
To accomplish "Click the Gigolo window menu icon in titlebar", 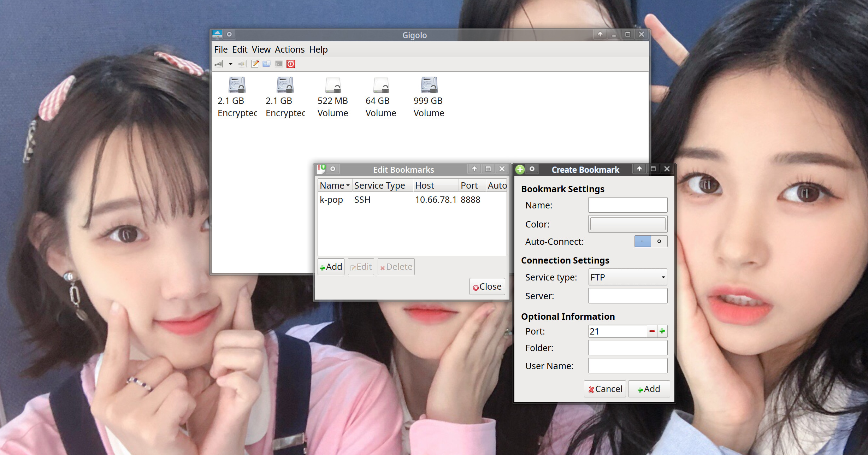I will [x=217, y=34].
